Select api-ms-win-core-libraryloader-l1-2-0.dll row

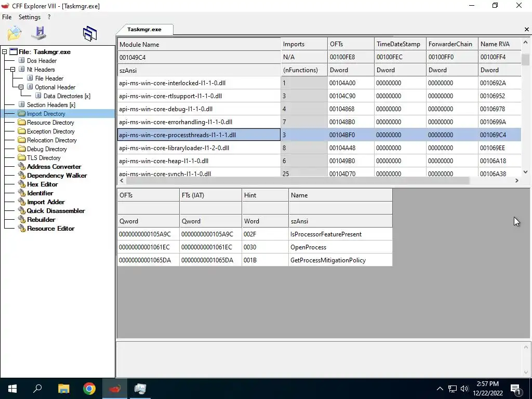point(320,148)
